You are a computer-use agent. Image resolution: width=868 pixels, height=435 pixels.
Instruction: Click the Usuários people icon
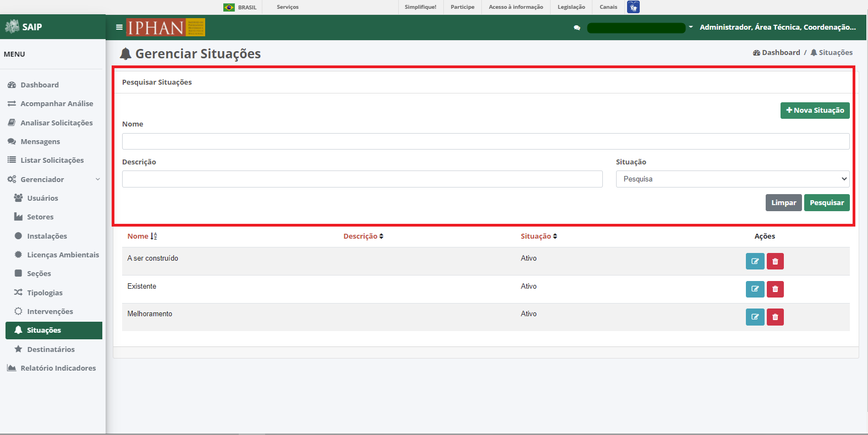pos(18,198)
